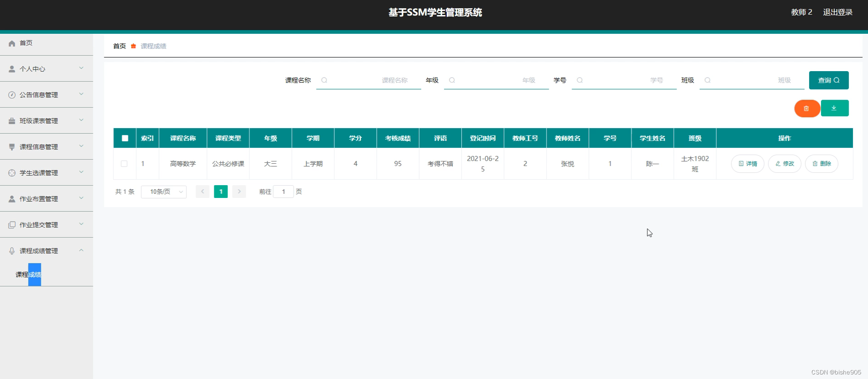Click the search icon in 学号 field

(579, 80)
